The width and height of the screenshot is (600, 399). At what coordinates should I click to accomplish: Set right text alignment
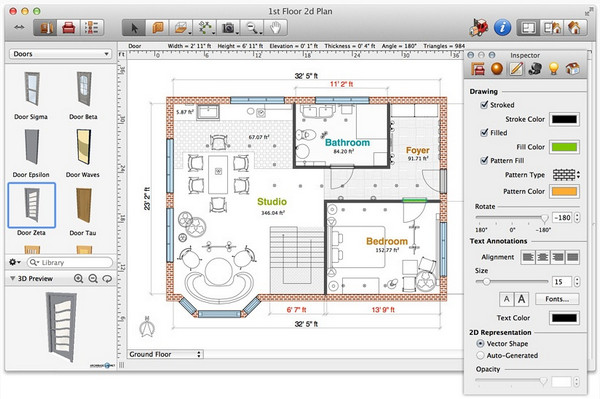(558, 257)
